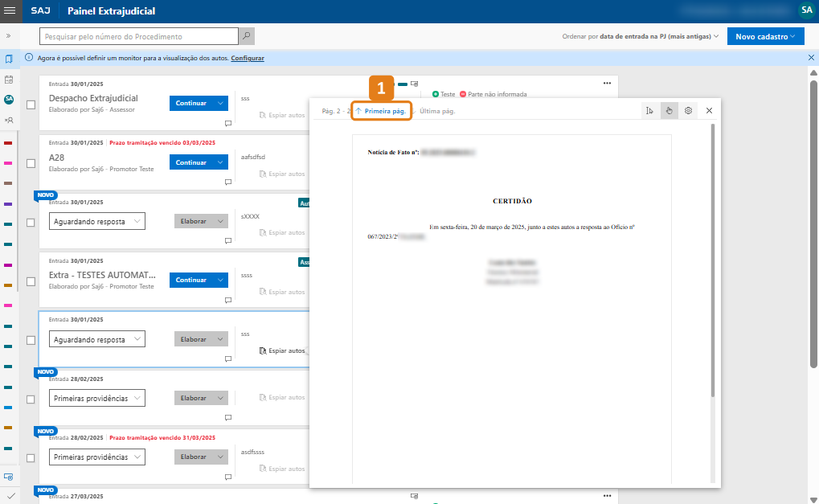819x504 pixels.
Task: Expand the left sidebar with chevrons
Action: tap(9, 36)
